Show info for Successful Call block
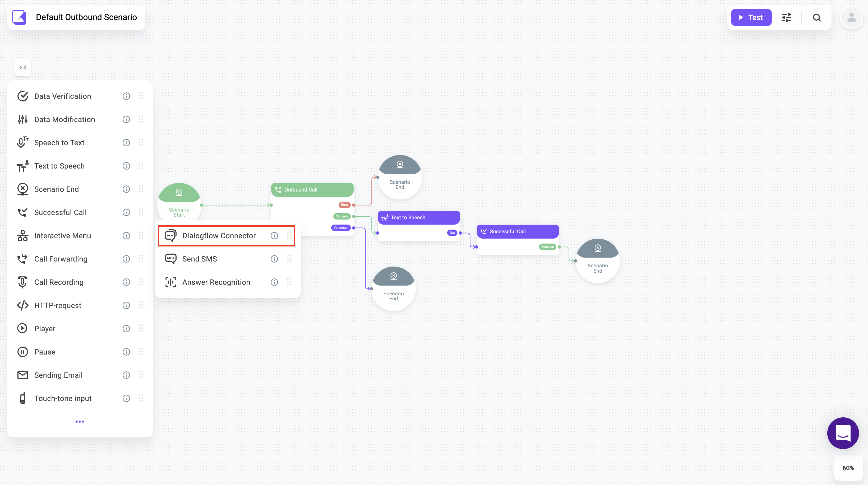 (126, 213)
